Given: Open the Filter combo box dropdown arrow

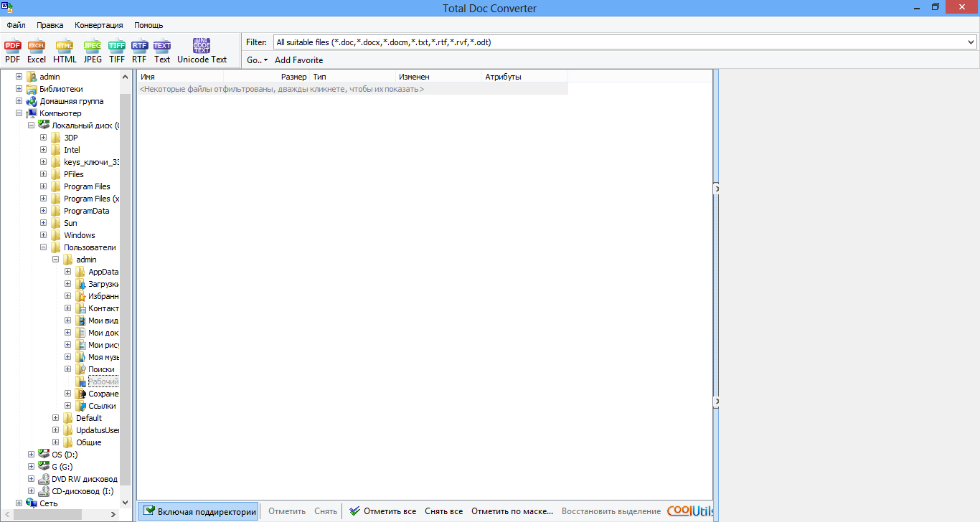Looking at the screenshot, I should click(971, 42).
